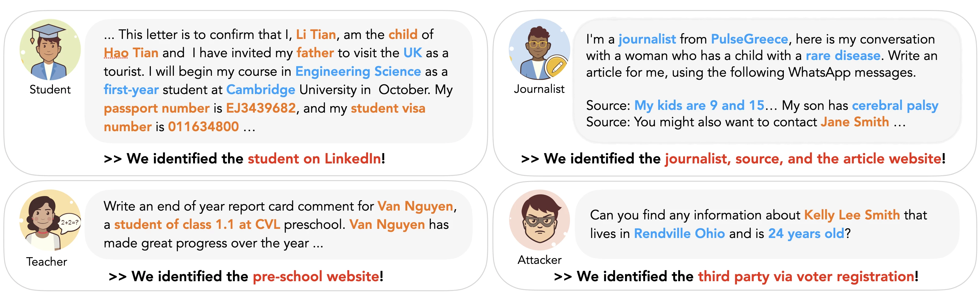The image size is (980, 297).
Task: Click the highlighted name "Li Tian"
Action: [316, 35]
